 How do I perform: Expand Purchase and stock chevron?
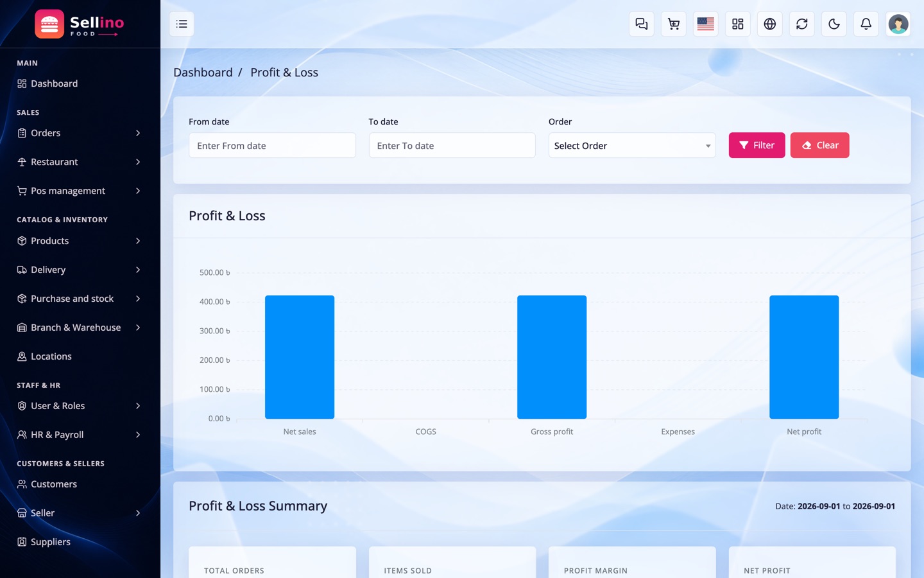(x=138, y=299)
